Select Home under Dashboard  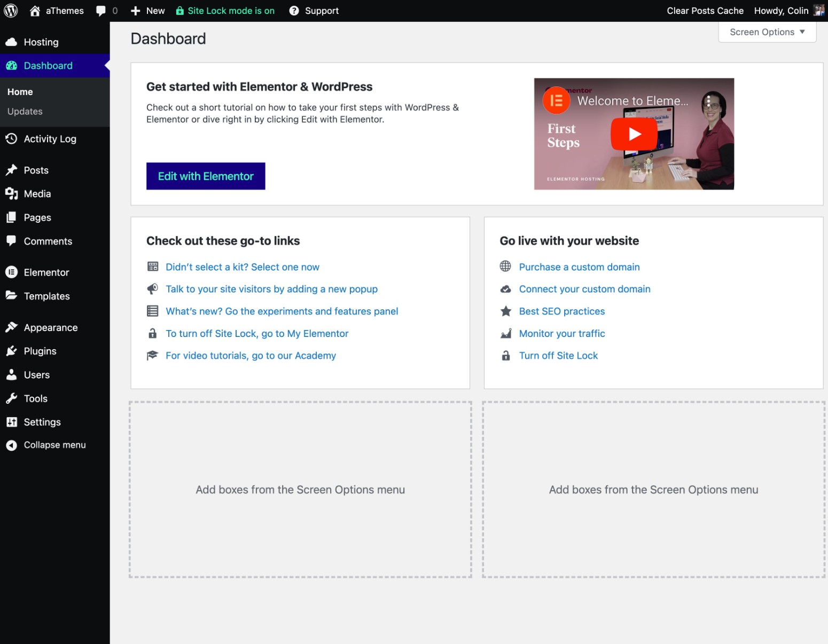pyautogui.click(x=20, y=92)
